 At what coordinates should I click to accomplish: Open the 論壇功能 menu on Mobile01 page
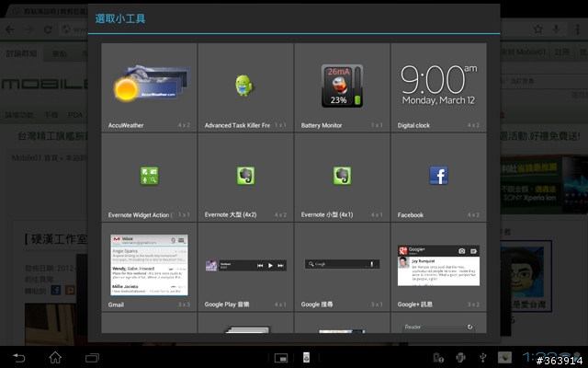19,115
